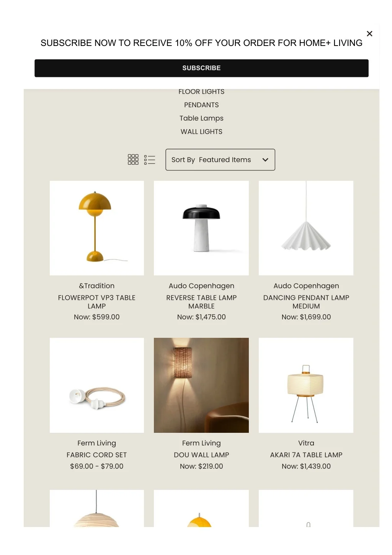Open the Dou Wall Lamp photo
Viewport: 392px width, 555px height.
pos(201,385)
